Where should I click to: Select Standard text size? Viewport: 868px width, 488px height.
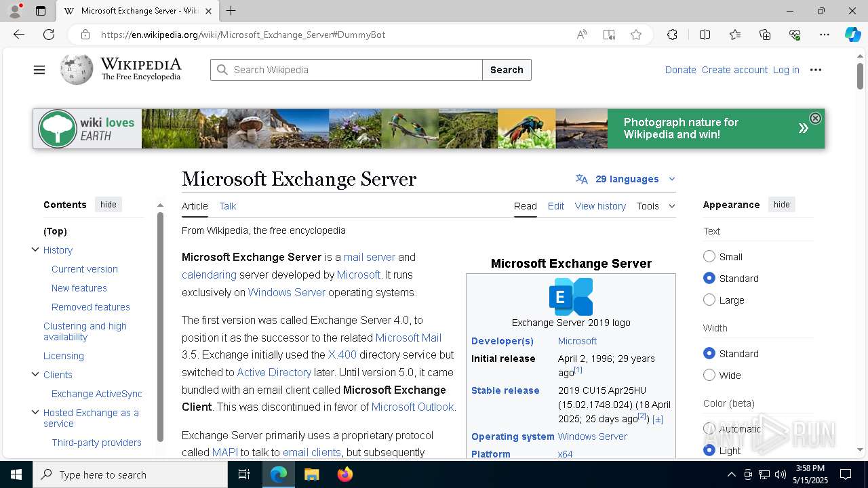click(x=709, y=278)
